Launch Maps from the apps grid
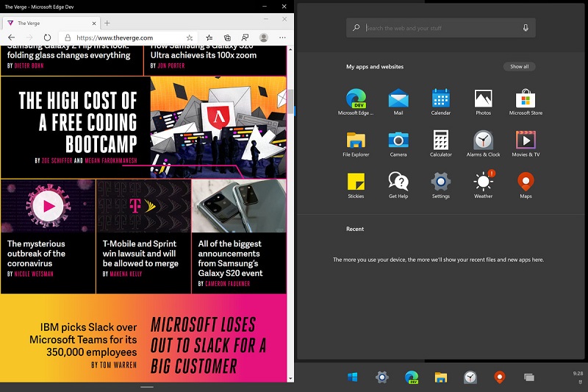 526,185
